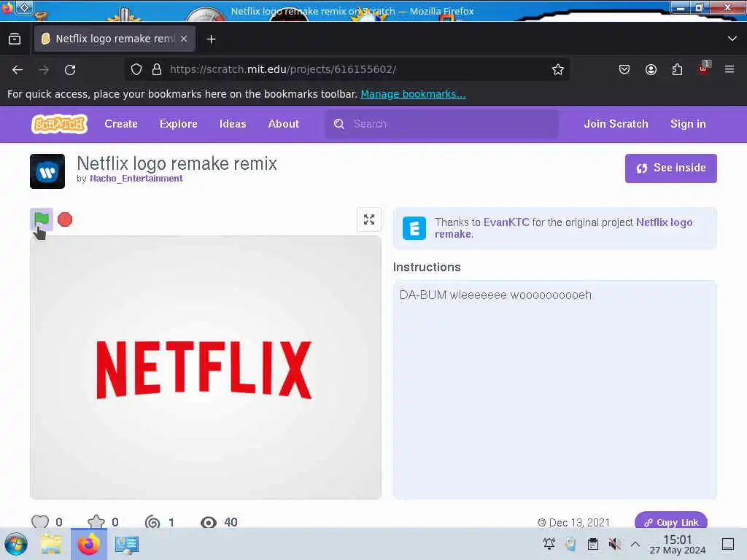Screen dimensions: 747x560
Task: Close the Netflix logo remake tab
Action: click(184, 39)
